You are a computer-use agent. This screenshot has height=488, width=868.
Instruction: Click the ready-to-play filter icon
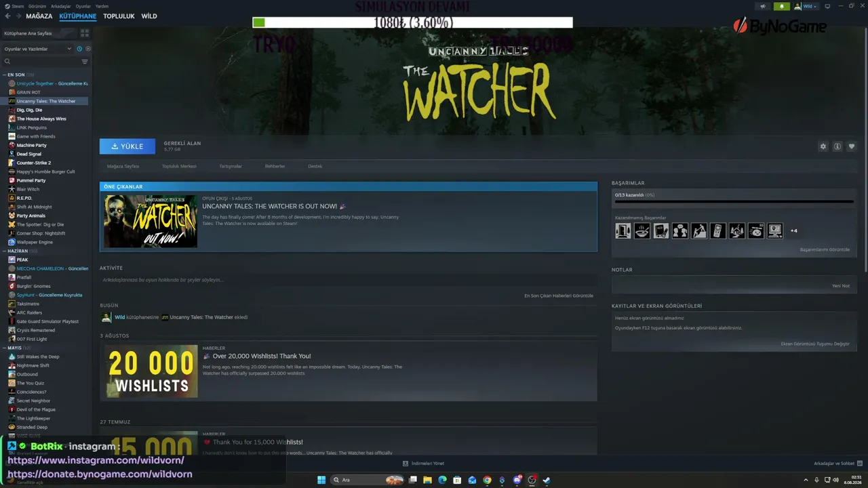pos(88,49)
